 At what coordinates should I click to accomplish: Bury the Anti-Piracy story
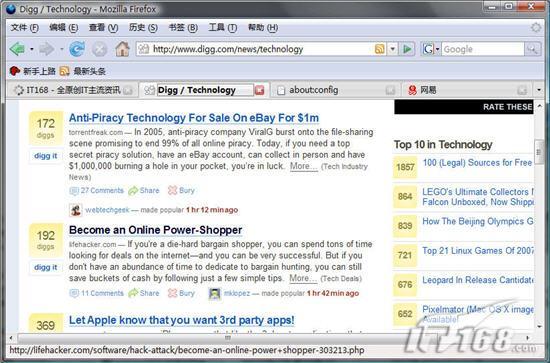pos(181,190)
